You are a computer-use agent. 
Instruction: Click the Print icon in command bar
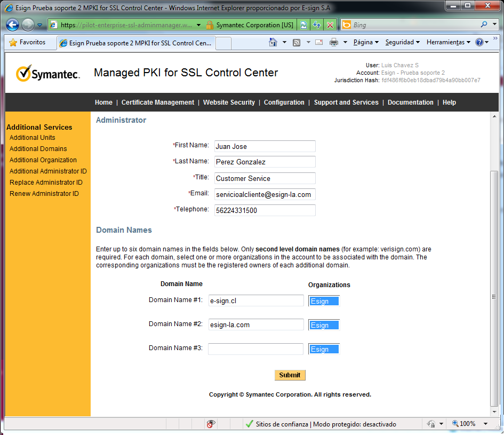pos(334,42)
